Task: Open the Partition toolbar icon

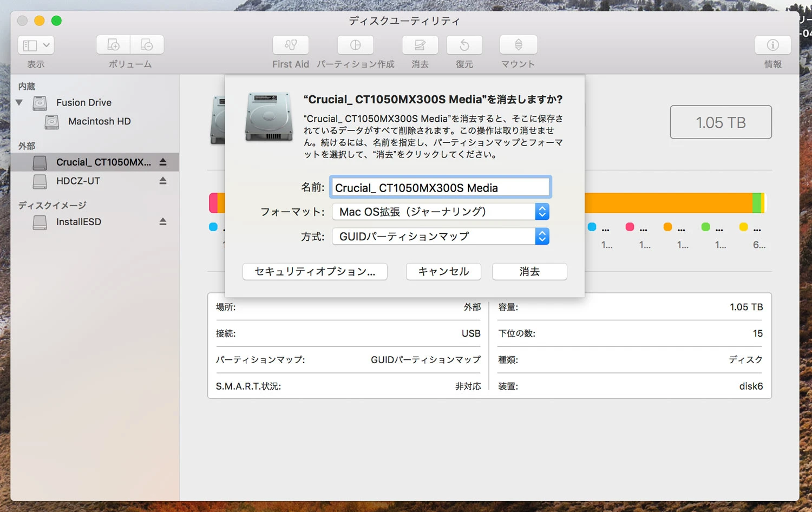Action: tap(356, 45)
